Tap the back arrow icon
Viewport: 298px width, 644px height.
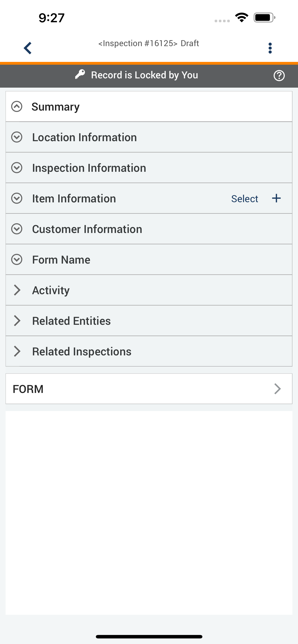pos(28,48)
